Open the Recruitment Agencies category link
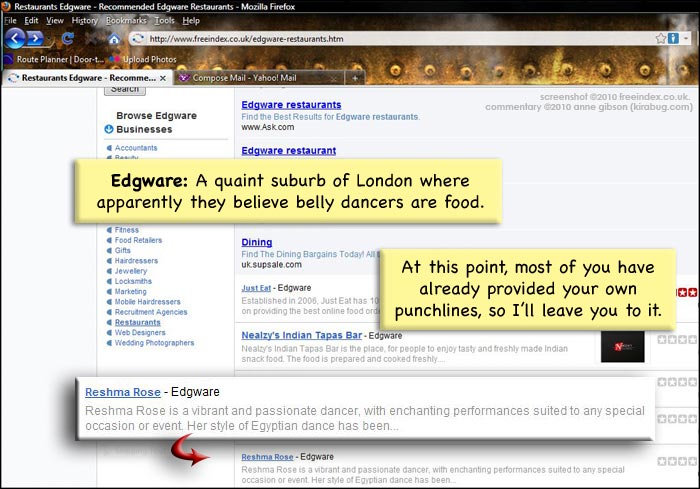 pos(151,312)
